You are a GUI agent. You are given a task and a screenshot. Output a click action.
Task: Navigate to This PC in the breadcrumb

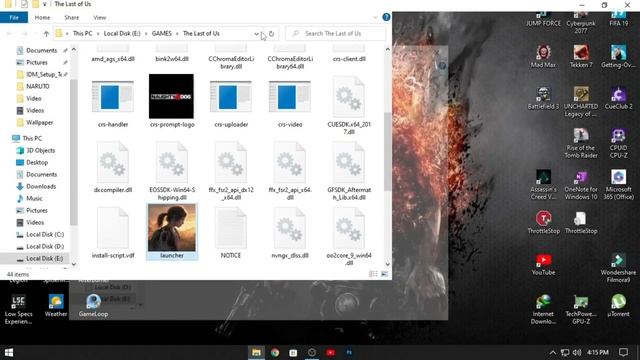82,33
